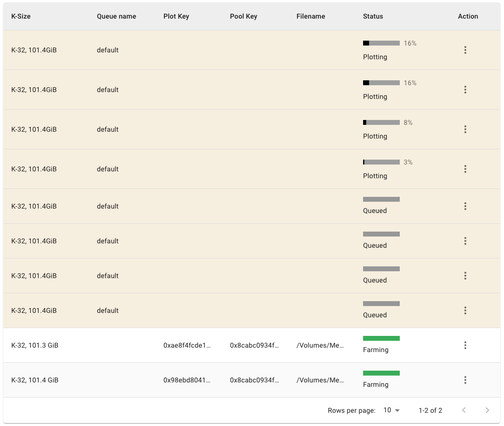This screenshot has width=504, height=426.
Task: Click the Pool Key column header
Action: (x=244, y=16)
